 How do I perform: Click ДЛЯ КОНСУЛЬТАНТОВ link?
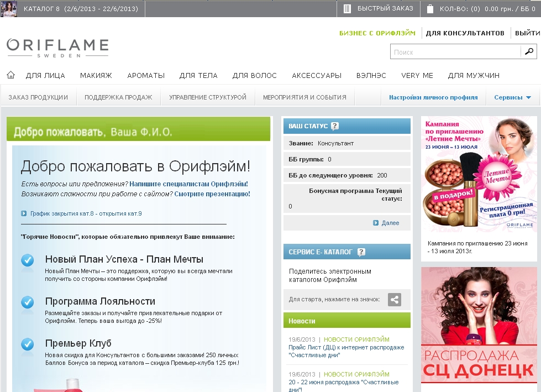tap(465, 33)
